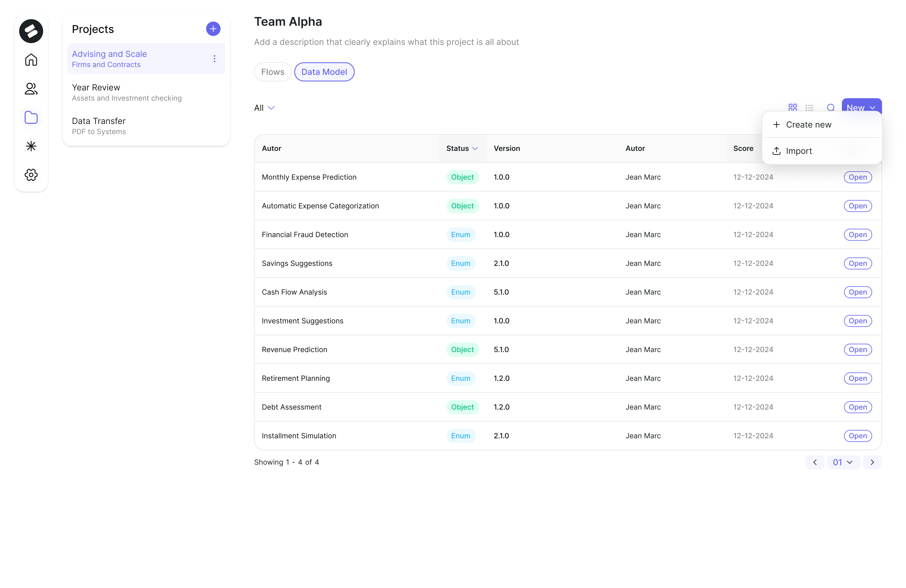This screenshot has height=588, width=906.
Task: Add a new project with the plus button
Action: coord(213,29)
